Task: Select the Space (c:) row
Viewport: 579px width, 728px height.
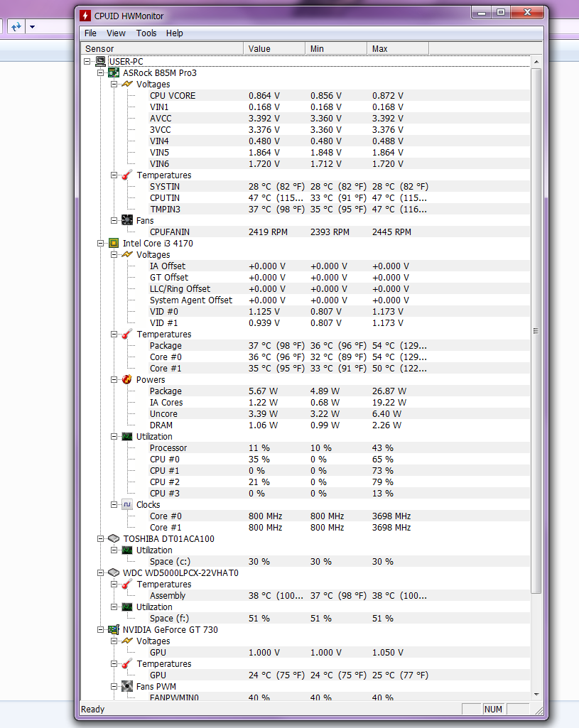Action: (x=339, y=561)
